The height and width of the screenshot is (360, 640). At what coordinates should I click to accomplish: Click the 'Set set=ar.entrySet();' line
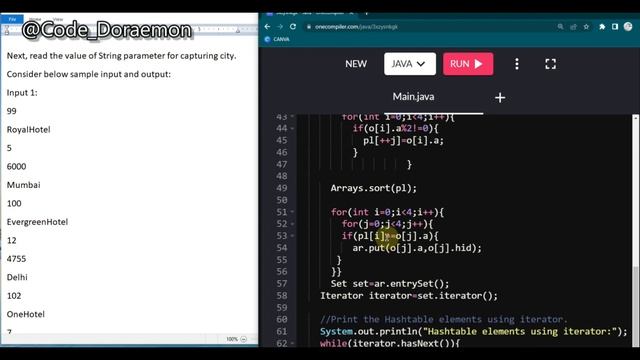[x=390, y=284]
